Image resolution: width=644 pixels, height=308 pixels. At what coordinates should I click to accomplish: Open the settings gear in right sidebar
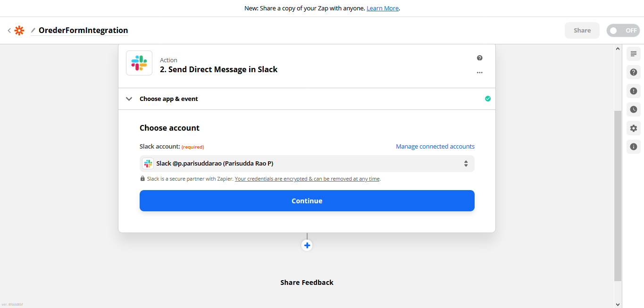pos(633,128)
